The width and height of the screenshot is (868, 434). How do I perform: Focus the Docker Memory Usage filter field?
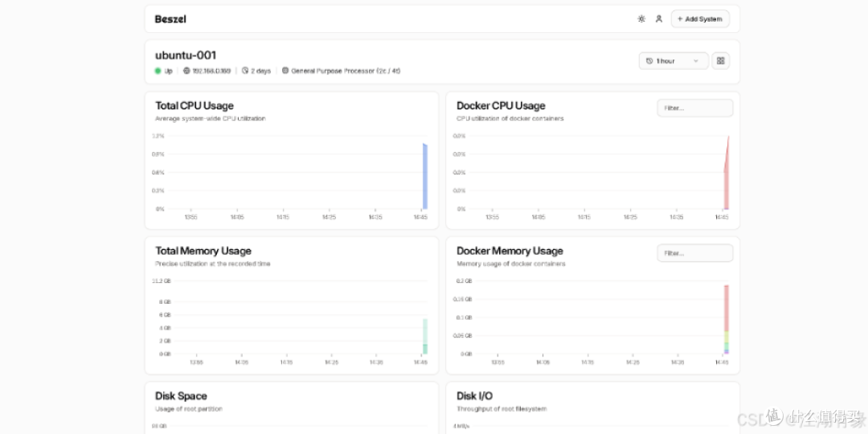pos(695,253)
